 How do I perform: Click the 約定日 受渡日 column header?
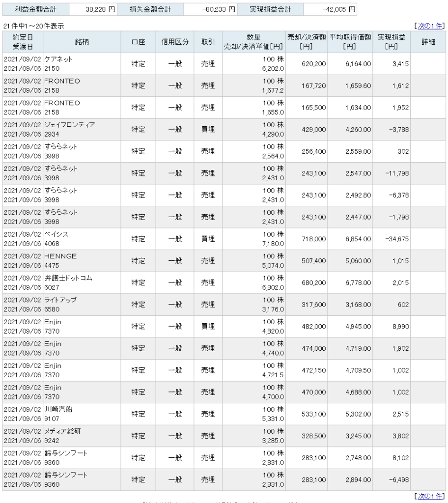click(x=23, y=42)
